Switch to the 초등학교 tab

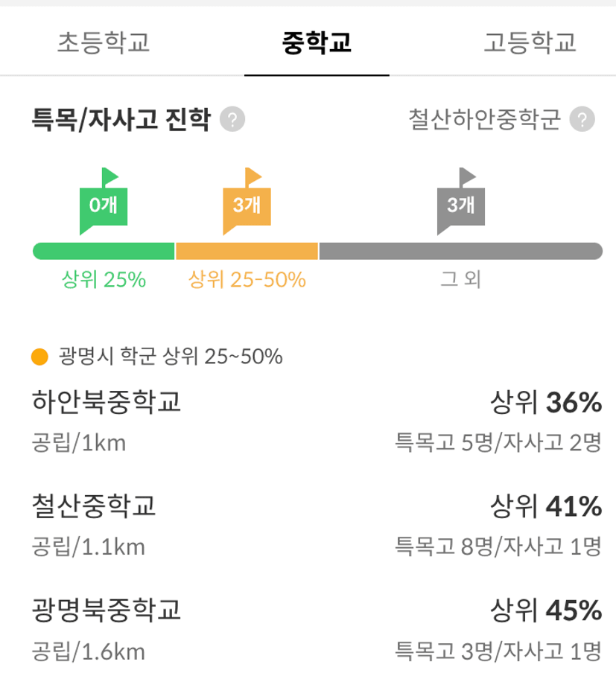pos(104,42)
